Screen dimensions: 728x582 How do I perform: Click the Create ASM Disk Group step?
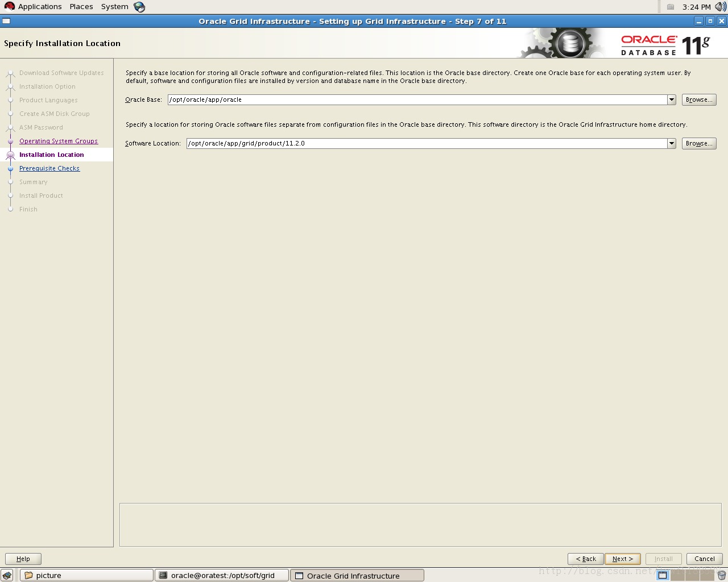(55, 114)
